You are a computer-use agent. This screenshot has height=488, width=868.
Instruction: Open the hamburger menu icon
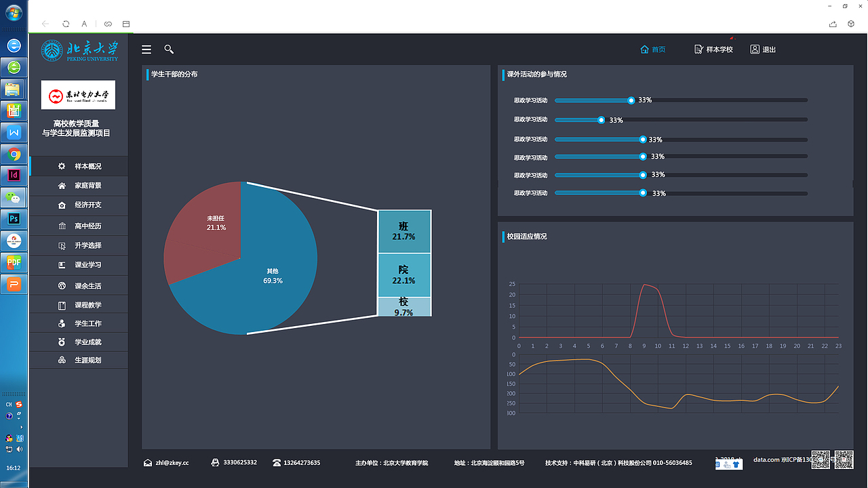coord(146,49)
